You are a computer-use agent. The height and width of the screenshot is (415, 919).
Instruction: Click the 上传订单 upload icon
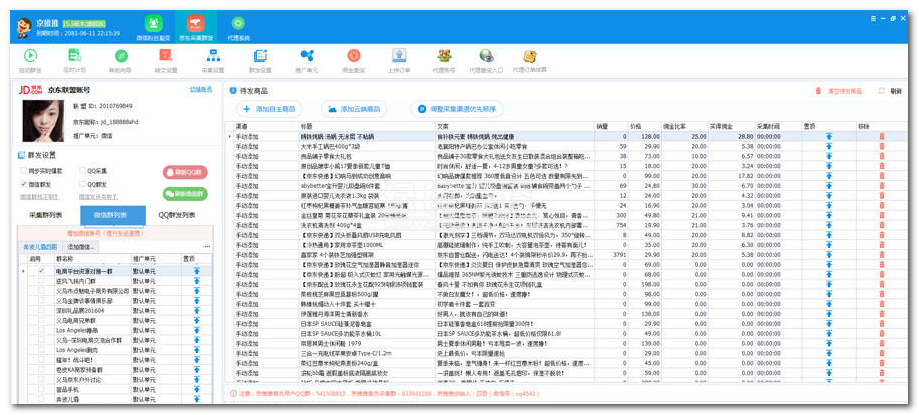pos(398,56)
